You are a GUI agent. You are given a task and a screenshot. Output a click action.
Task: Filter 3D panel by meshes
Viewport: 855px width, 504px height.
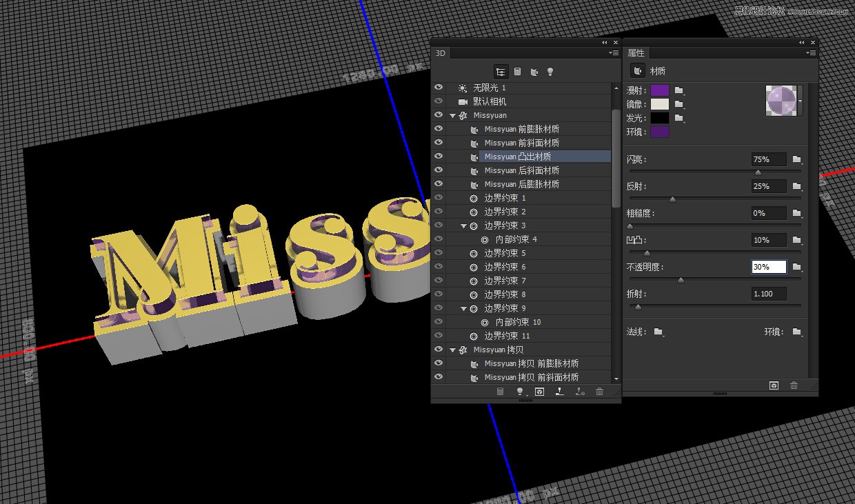click(x=517, y=71)
